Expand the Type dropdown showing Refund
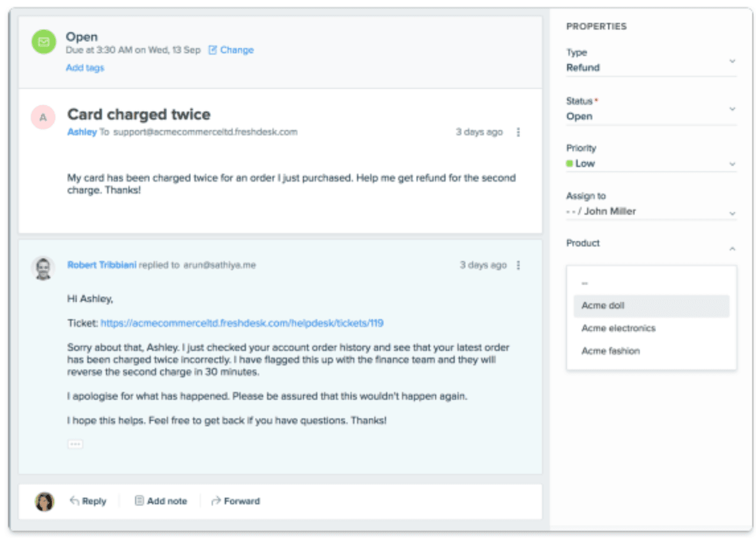This screenshot has width=756, height=539. point(732,61)
